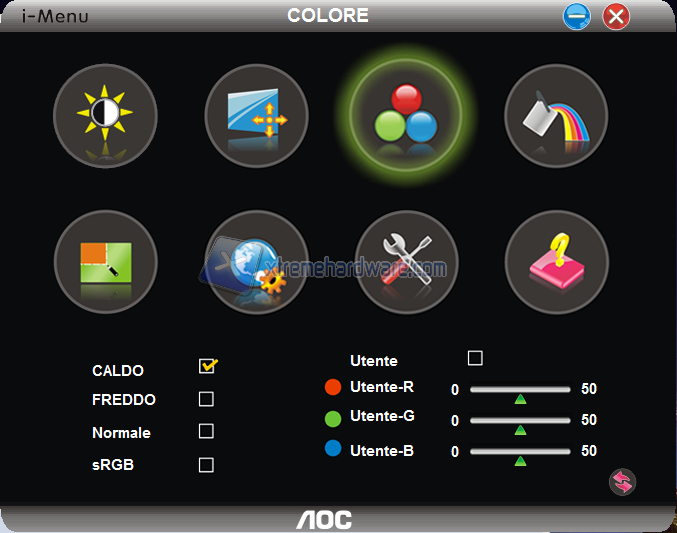Click the Utente-G slider handle

tap(520, 430)
